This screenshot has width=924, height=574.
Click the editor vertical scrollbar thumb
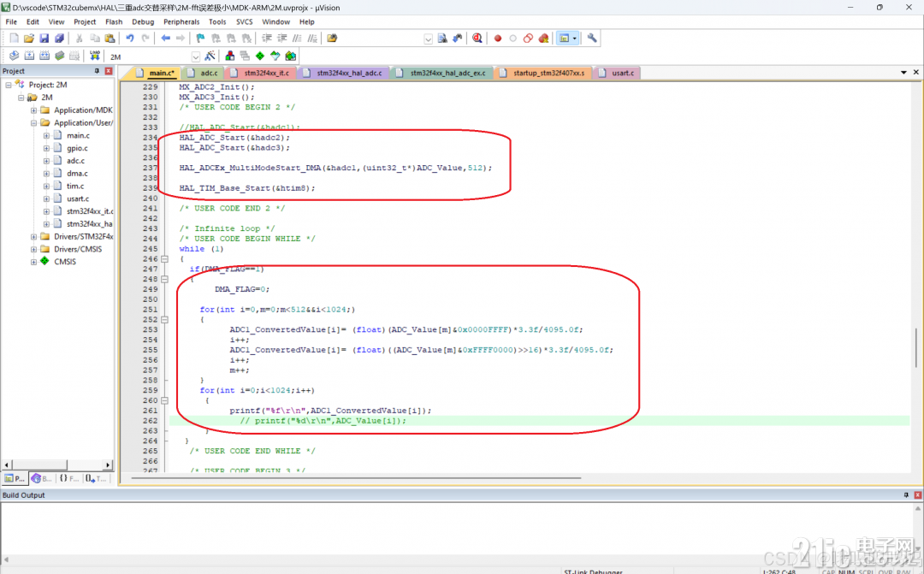point(916,347)
